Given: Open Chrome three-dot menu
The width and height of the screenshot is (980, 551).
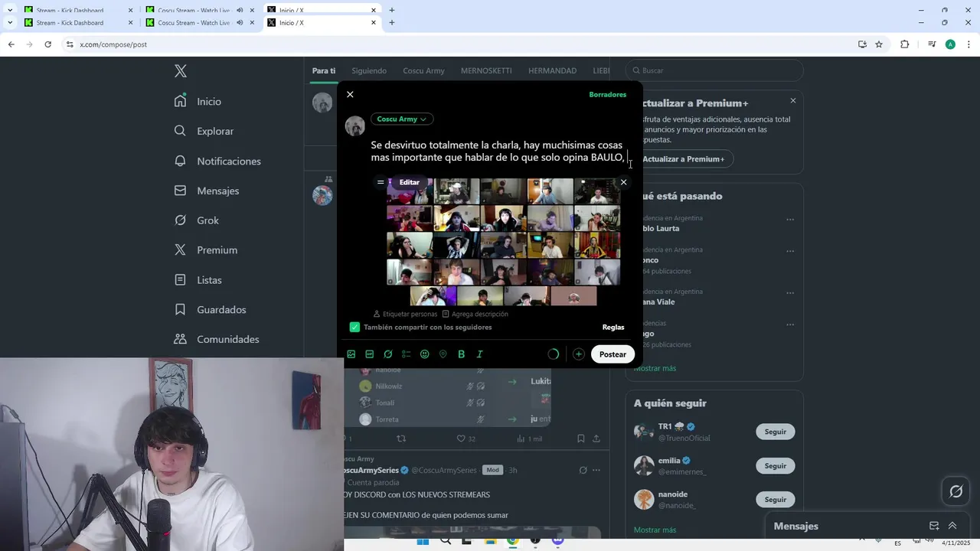Looking at the screenshot, I should point(968,44).
